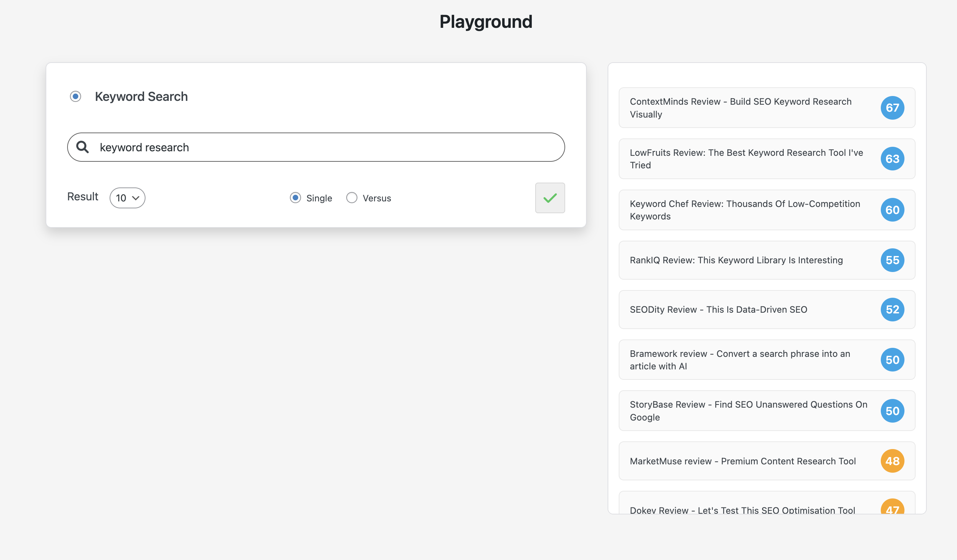Choose the Versus mode radio button

point(352,198)
